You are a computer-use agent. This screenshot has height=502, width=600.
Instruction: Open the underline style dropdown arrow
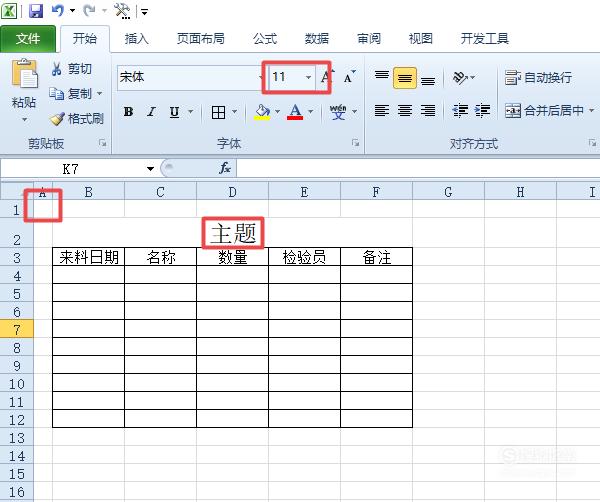tap(191, 112)
